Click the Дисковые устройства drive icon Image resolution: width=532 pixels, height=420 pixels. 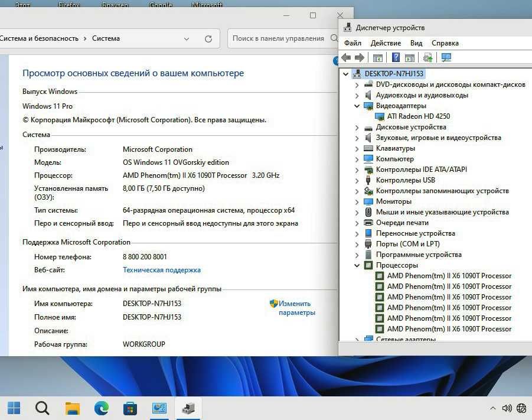pyautogui.click(x=368, y=128)
